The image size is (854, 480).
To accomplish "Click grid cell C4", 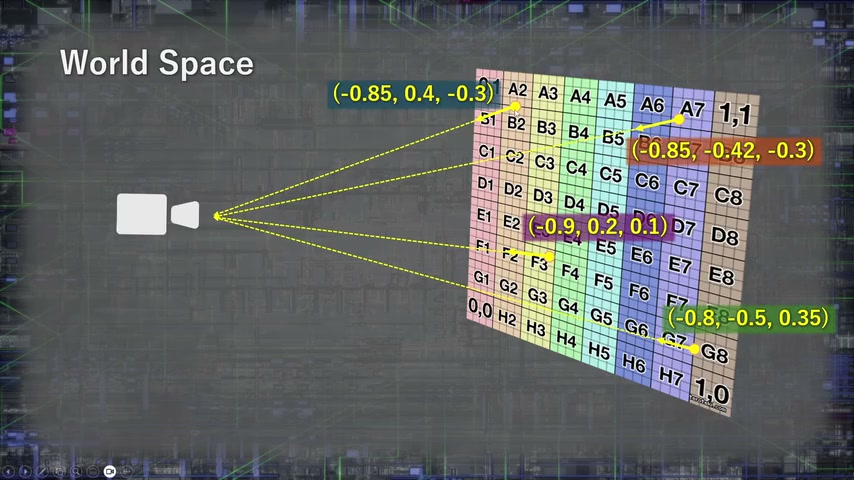I will point(576,168).
